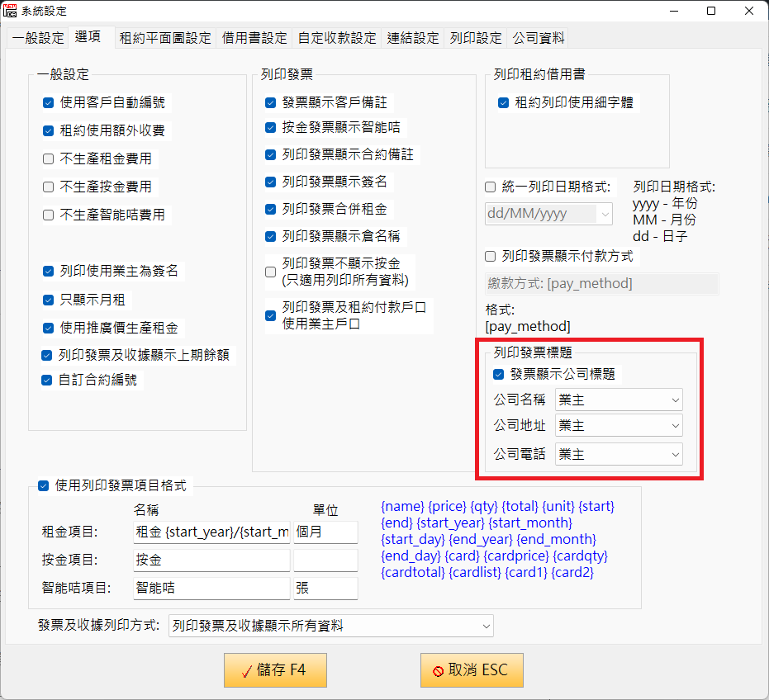
Task: Toggle 發票顯示客戶備註 checkbox
Action: [271, 103]
